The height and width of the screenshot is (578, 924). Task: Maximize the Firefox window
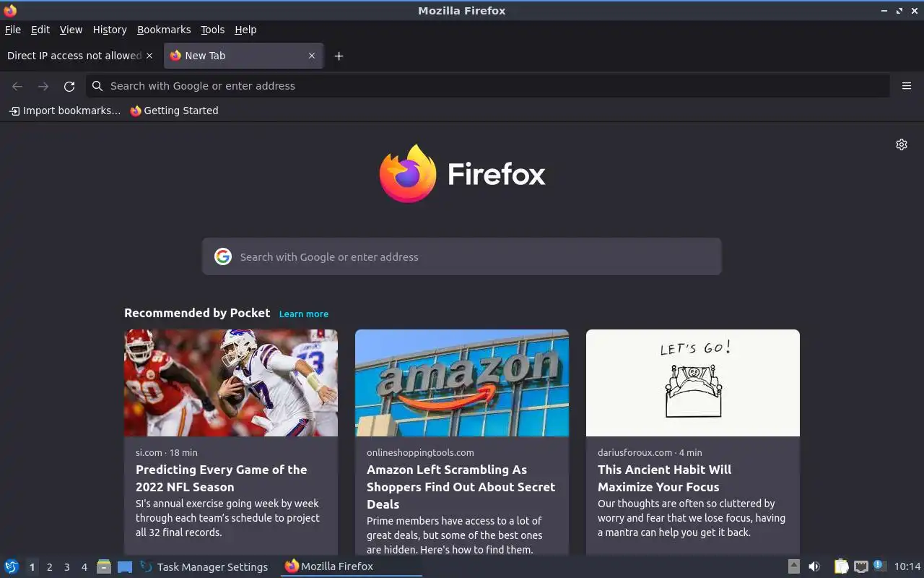tap(899, 10)
